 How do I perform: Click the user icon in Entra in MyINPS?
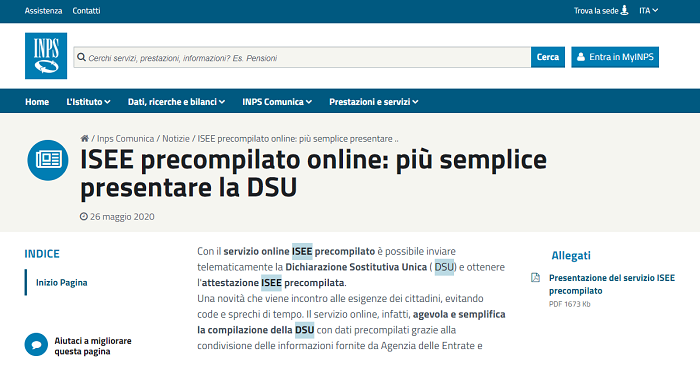point(581,57)
